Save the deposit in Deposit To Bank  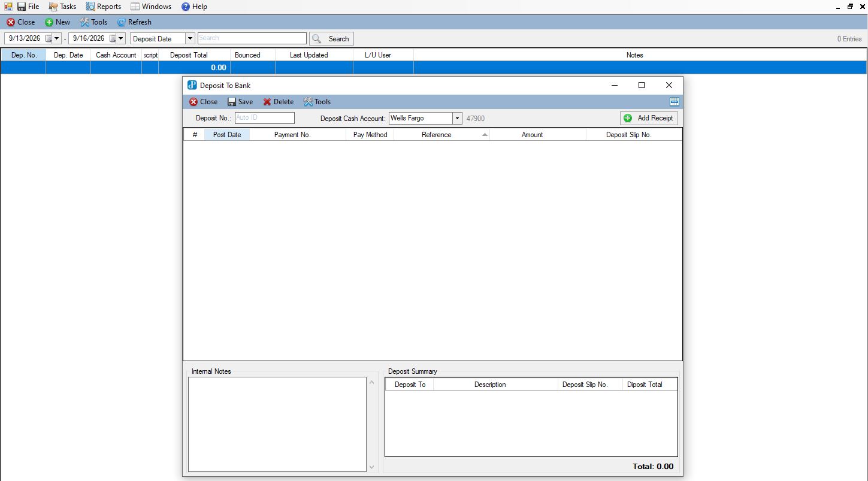coord(240,102)
